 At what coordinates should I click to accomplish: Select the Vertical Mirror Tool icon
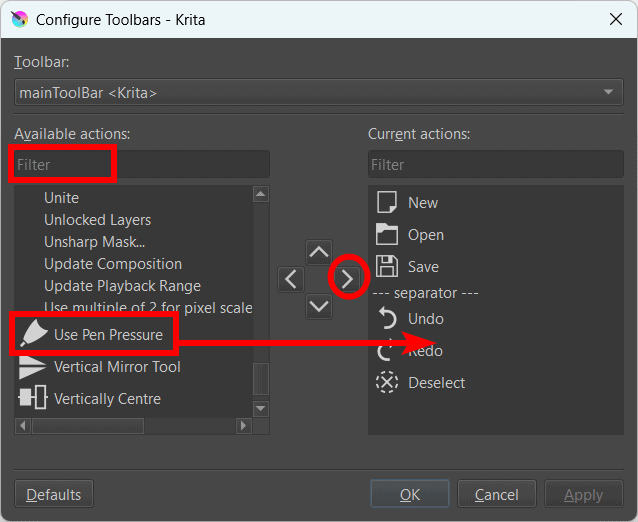click(x=32, y=367)
